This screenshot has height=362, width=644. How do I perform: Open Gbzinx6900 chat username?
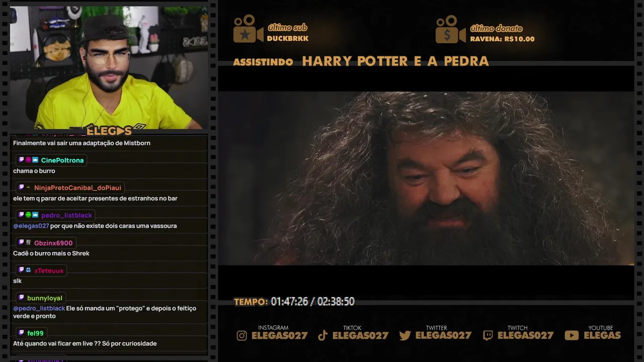click(53, 243)
